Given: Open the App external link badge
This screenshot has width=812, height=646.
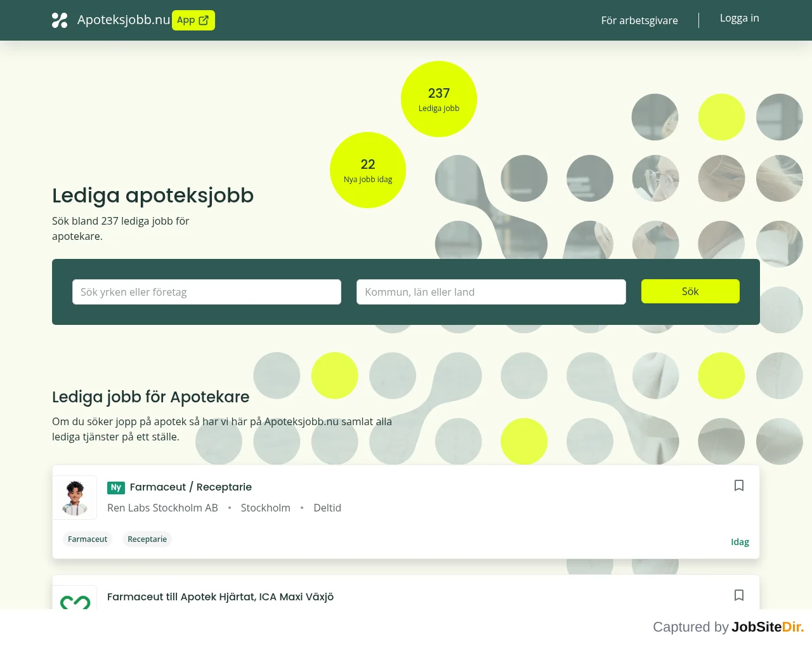Looking at the screenshot, I should pyautogui.click(x=193, y=20).
